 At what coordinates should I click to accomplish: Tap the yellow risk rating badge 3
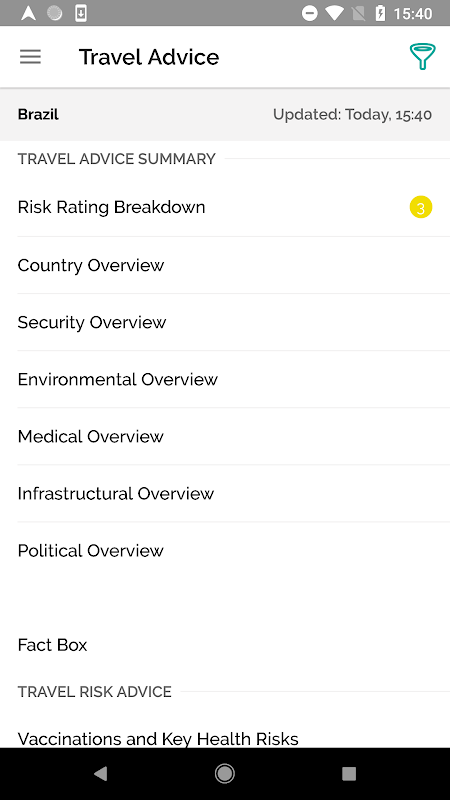pos(421,208)
